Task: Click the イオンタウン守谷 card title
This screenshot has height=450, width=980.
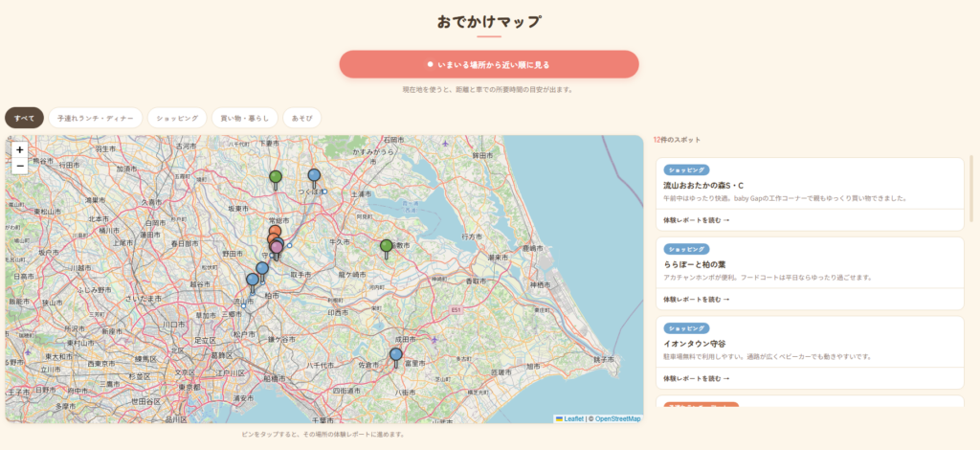Action: [x=695, y=344]
